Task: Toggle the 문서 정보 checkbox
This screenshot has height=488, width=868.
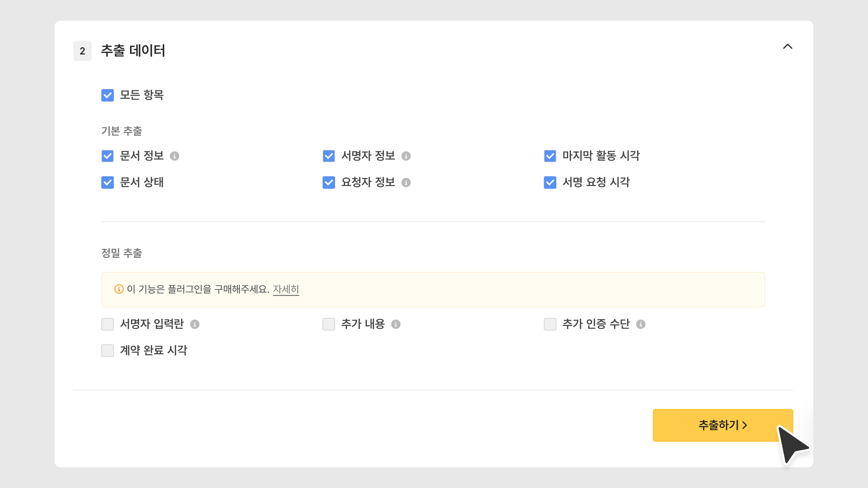Action: pyautogui.click(x=108, y=156)
